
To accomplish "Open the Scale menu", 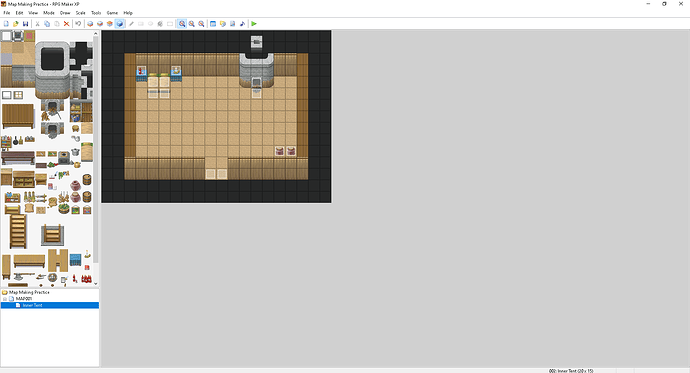I will (x=81, y=13).
